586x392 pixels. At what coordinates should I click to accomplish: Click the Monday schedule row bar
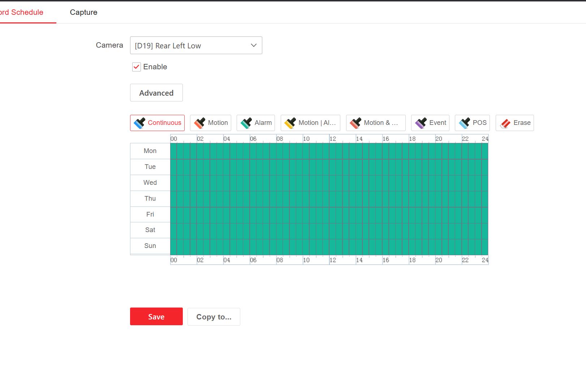329,151
